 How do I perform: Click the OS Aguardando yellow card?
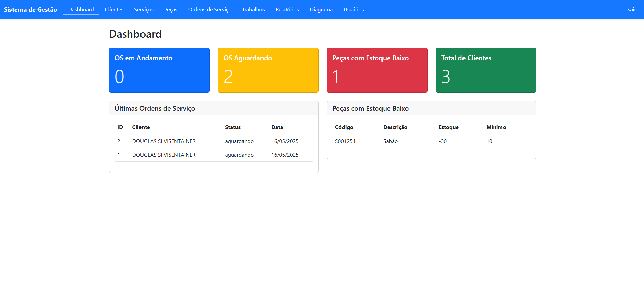[268, 70]
